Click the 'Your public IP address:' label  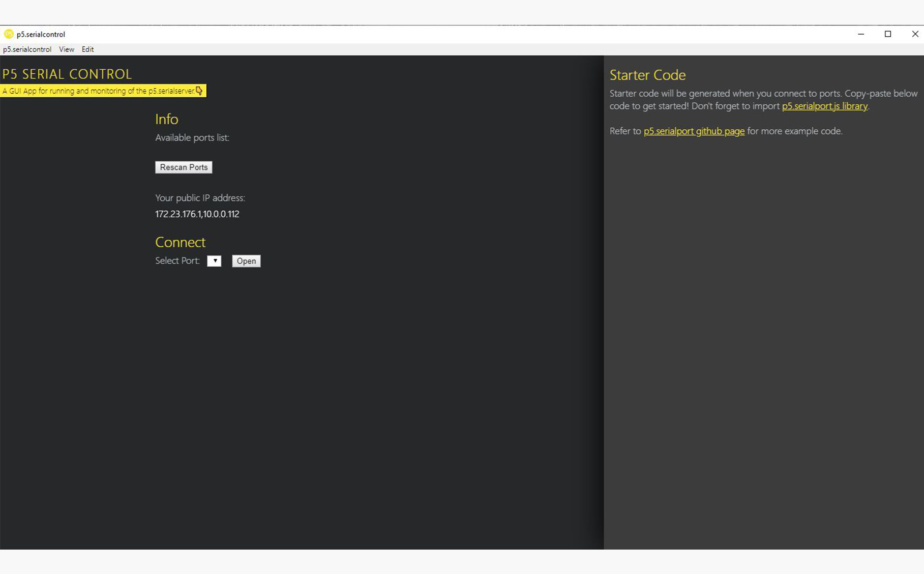click(x=200, y=197)
